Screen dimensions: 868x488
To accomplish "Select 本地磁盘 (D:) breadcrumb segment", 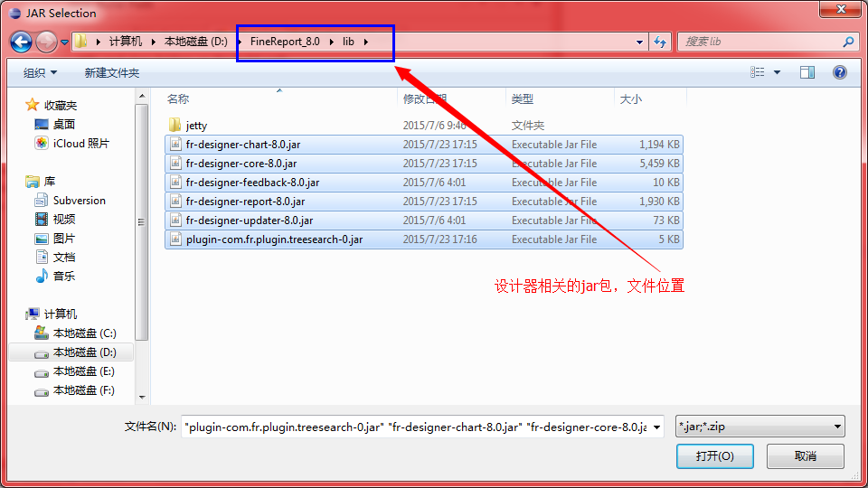I will pyautogui.click(x=195, y=42).
